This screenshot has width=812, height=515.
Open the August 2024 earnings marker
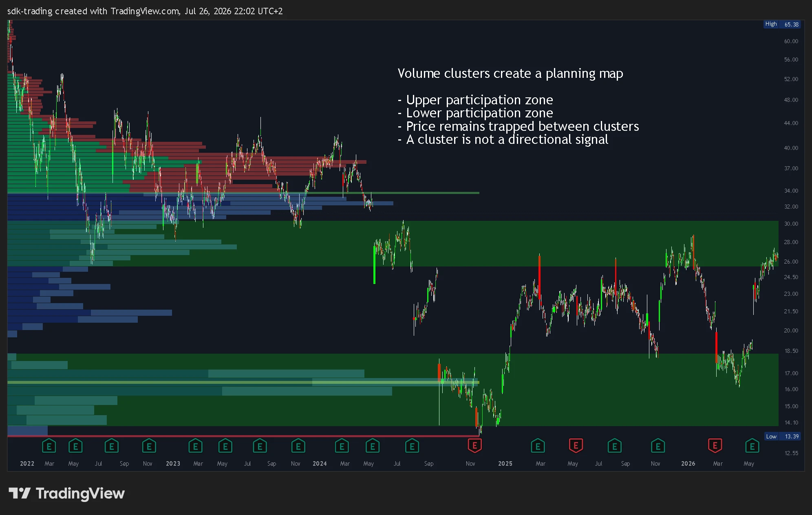[x=412, y=446]
